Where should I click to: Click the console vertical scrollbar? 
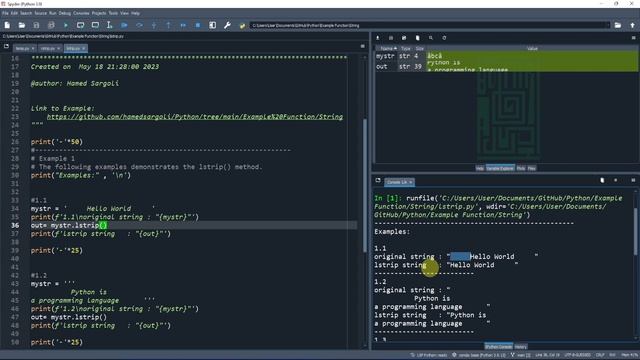(x=636, y=231)
